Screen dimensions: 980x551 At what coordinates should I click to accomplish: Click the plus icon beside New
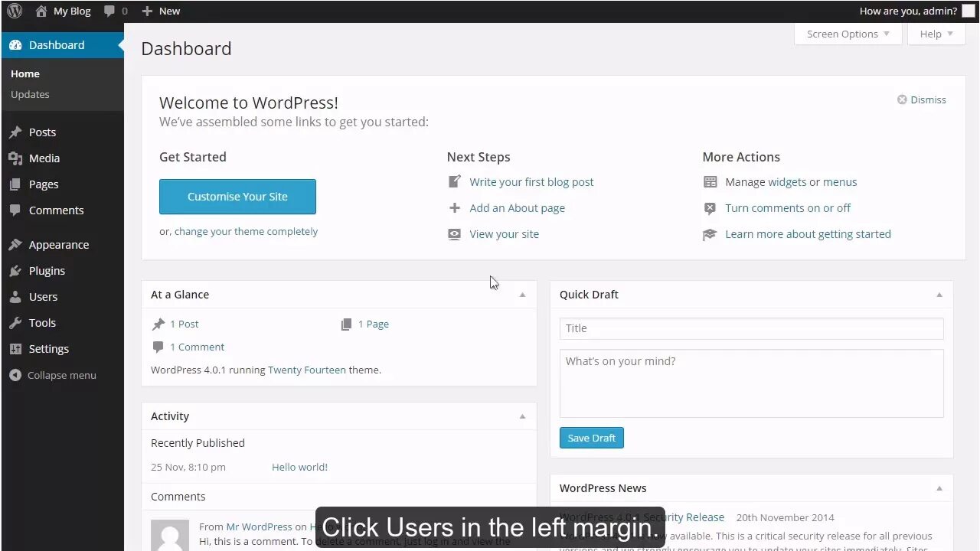tap(148, 11)
